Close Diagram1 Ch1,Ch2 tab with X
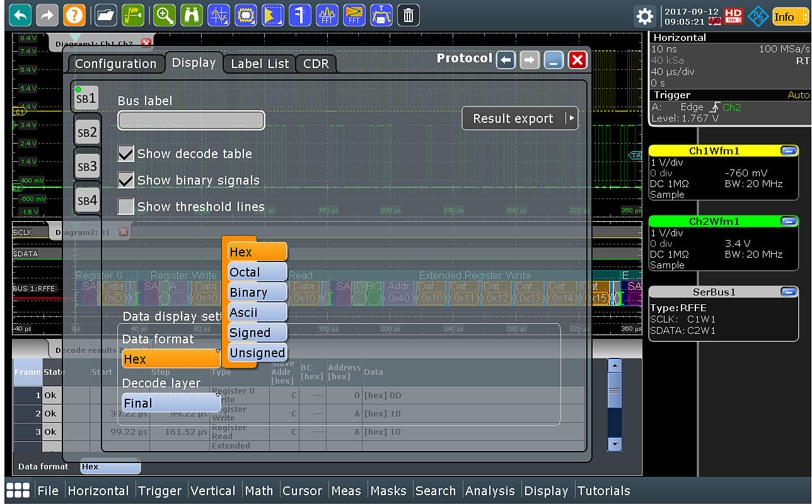 click(146, 43)
